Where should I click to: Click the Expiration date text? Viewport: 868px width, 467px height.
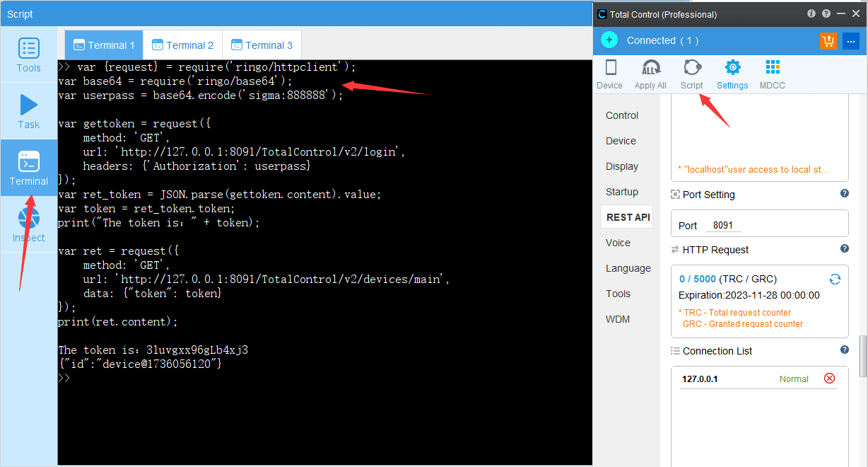[x=749, y=296]
